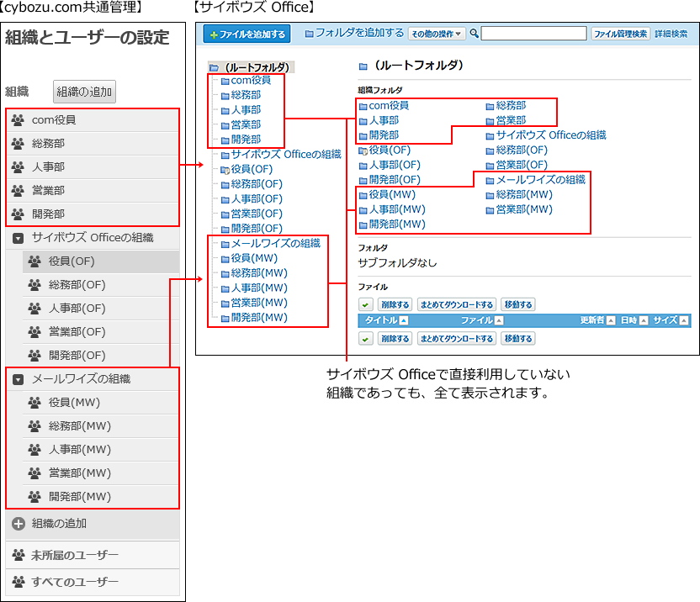Click 削除する above the file table
This screenshot has height=602, width=700.
(395, 305)
